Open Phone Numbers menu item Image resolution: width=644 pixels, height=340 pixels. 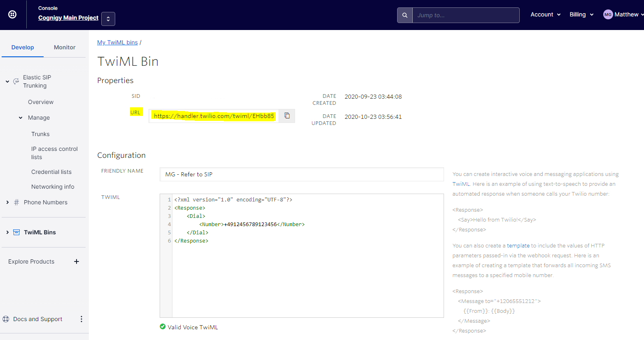(46, 202)
